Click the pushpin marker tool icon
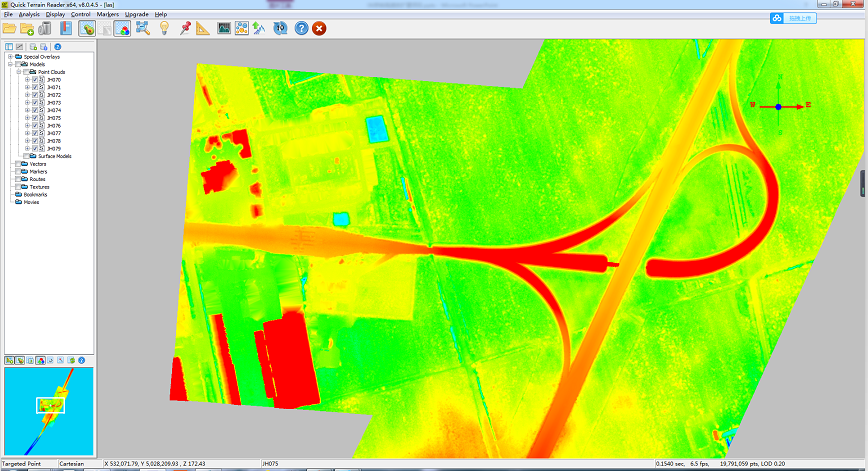Viewport: 868px width, 471px height. pos(186,29)
